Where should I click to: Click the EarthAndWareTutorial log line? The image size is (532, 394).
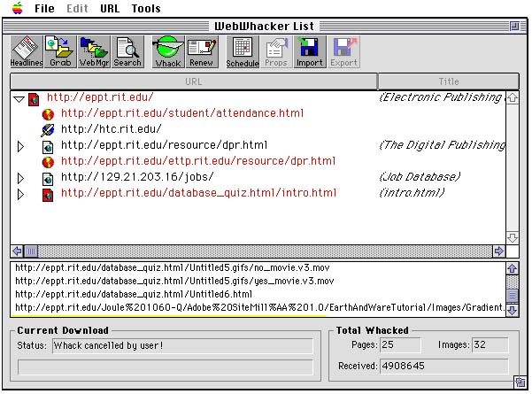(x=260, y=307)
